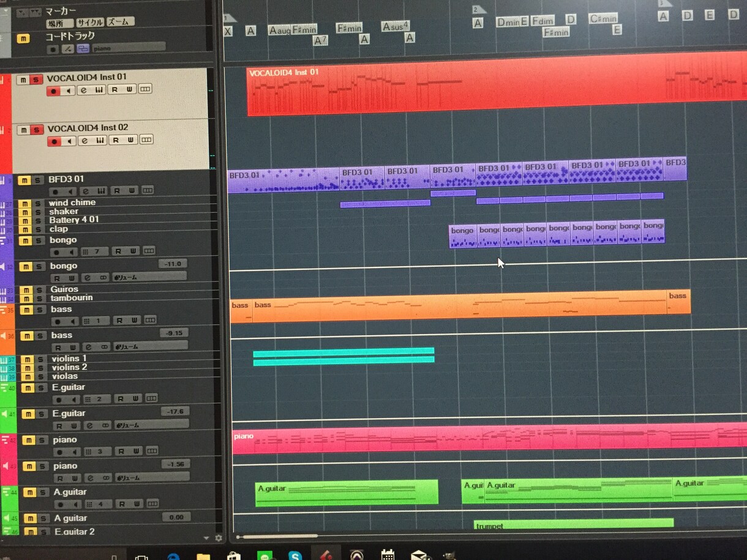The width and height of the screenshot is (747, 560).
Task: Enable monitor on the piano MIDI track
Action: click(x=73, y=452)
